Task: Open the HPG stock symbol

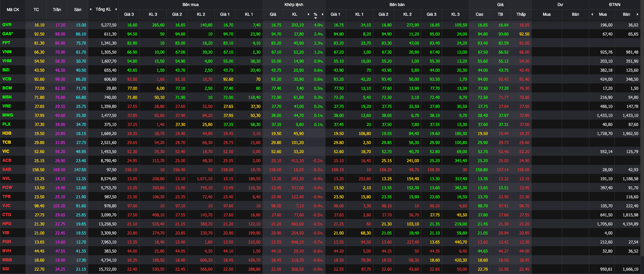Action: [7, 224]
